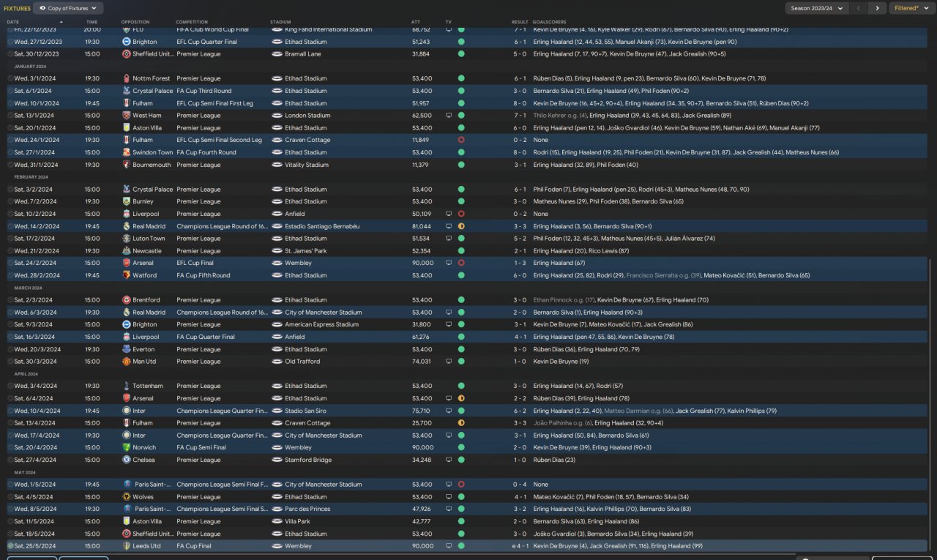This screenshot has height=560, width=937.
Task: Go to the next season
Action: (x=877, y=8)
